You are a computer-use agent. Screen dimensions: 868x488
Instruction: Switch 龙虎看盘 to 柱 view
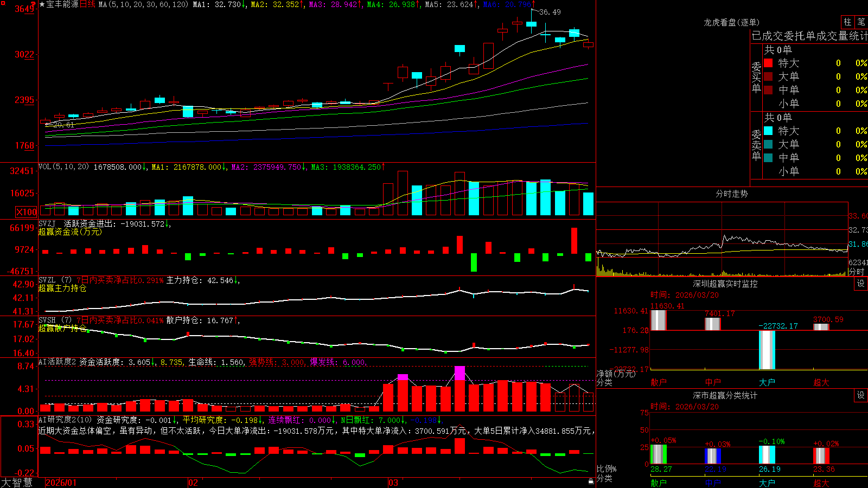pos(847,22)
